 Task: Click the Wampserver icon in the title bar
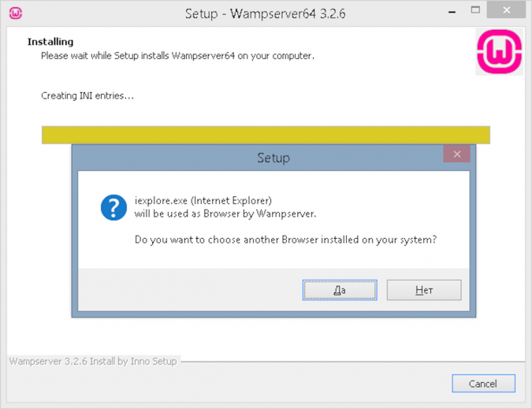pyautogui.click(x=15, y=13)
